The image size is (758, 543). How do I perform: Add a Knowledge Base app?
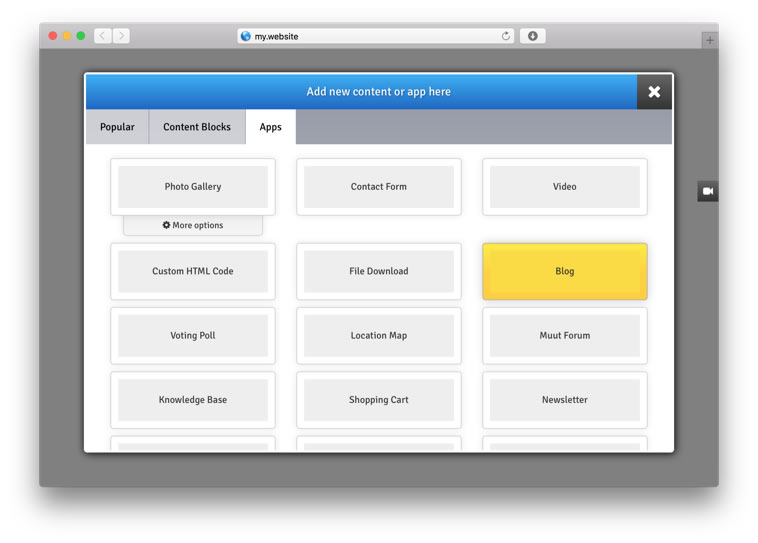pyautogui.click(x=193, y=400)
